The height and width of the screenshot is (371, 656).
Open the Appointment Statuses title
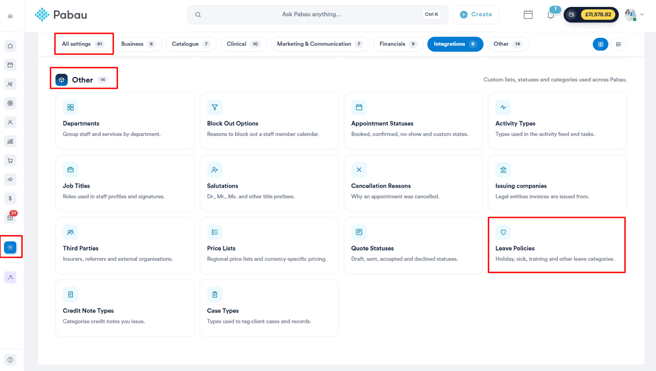[382, 124]
